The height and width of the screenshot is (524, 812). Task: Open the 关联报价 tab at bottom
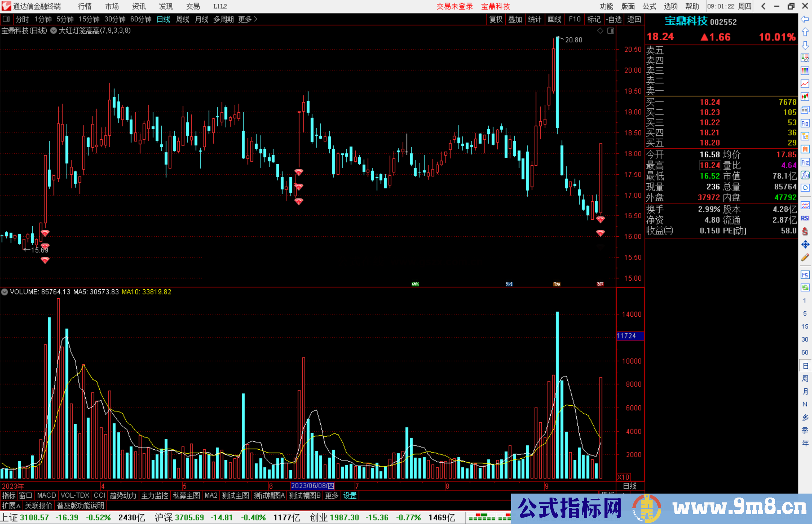click(x=38, y=506)
